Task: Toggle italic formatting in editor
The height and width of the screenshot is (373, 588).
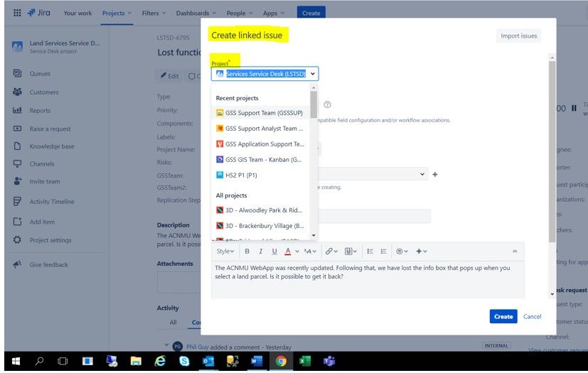Action: tap(261, 252)
